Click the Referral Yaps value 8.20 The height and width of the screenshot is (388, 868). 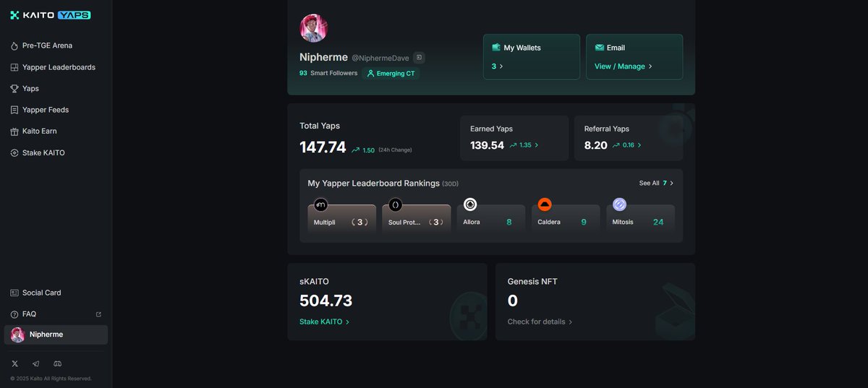(x=596, y=145)
